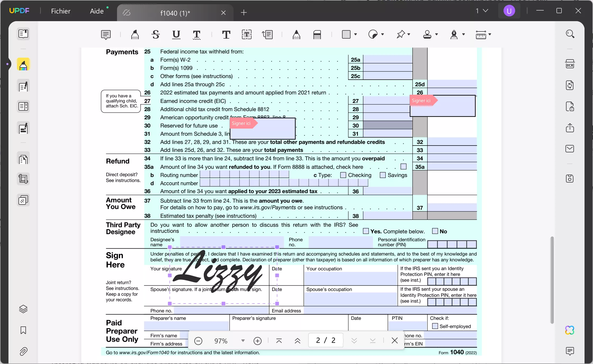Expand the zoom percentage dropdown
The height and width of the screenshot is (364, 593).
243,341
